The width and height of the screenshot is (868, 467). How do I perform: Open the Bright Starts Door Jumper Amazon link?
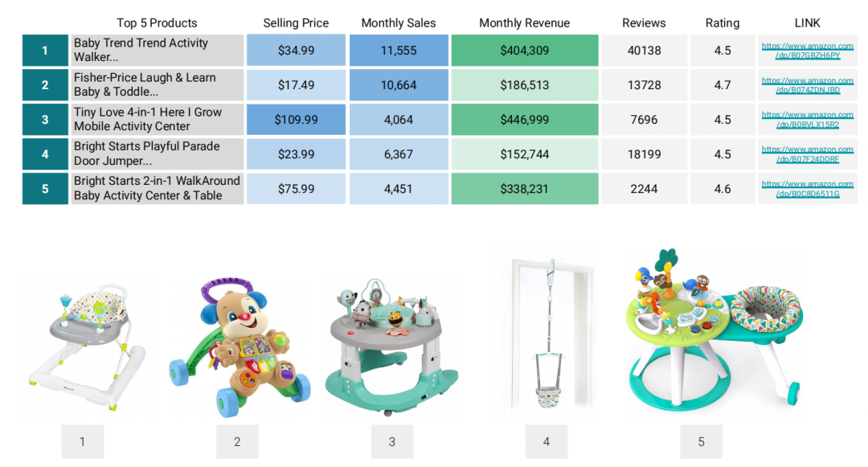point(807,154)
